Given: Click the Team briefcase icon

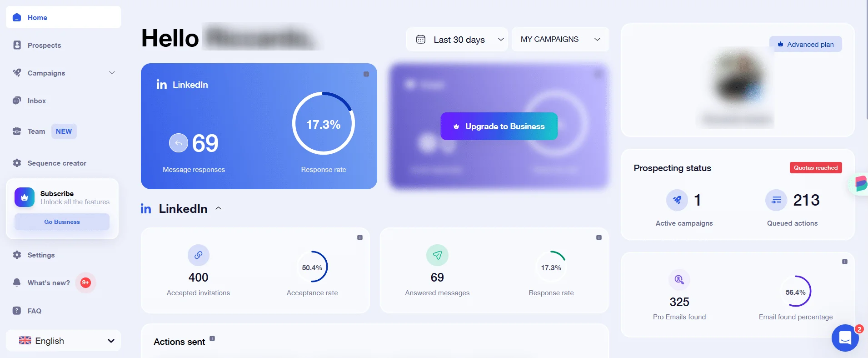Looking at the screenshot, I should (x=17, y=131).
